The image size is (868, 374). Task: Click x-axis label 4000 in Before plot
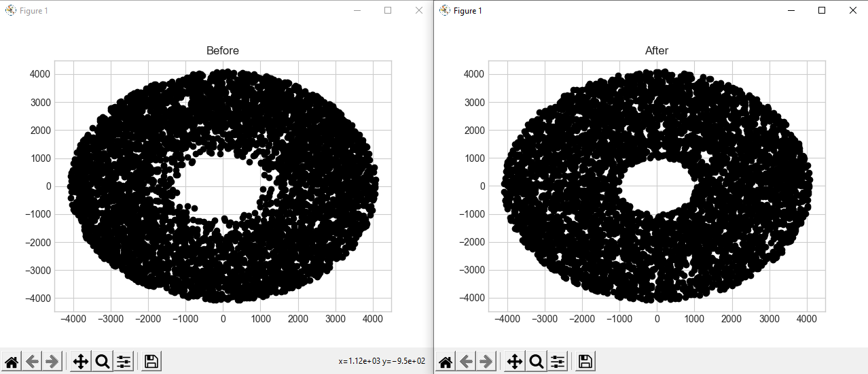[x=372, y=319]
